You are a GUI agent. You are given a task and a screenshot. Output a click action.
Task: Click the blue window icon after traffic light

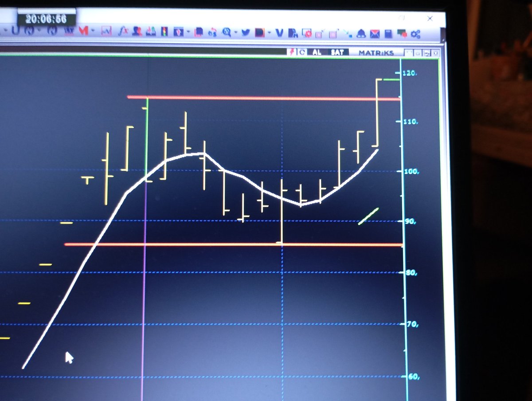178,31
